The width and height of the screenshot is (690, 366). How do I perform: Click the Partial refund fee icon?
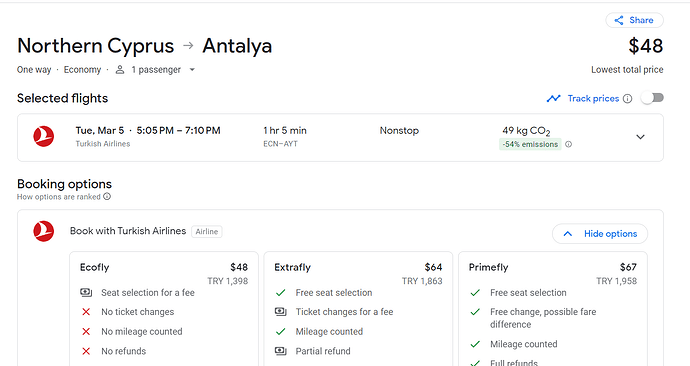(x=280, y=351)
